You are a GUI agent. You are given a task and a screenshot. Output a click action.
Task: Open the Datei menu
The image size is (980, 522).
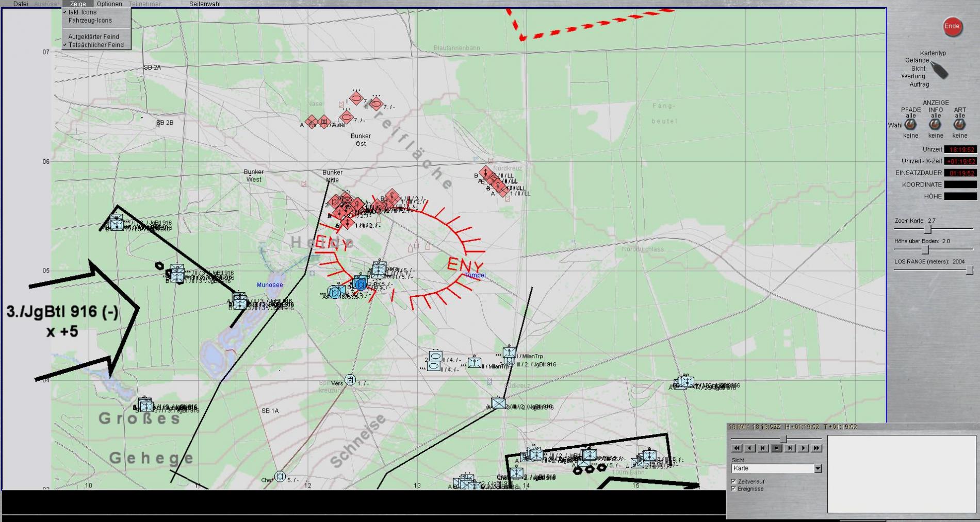click(21, 4)
